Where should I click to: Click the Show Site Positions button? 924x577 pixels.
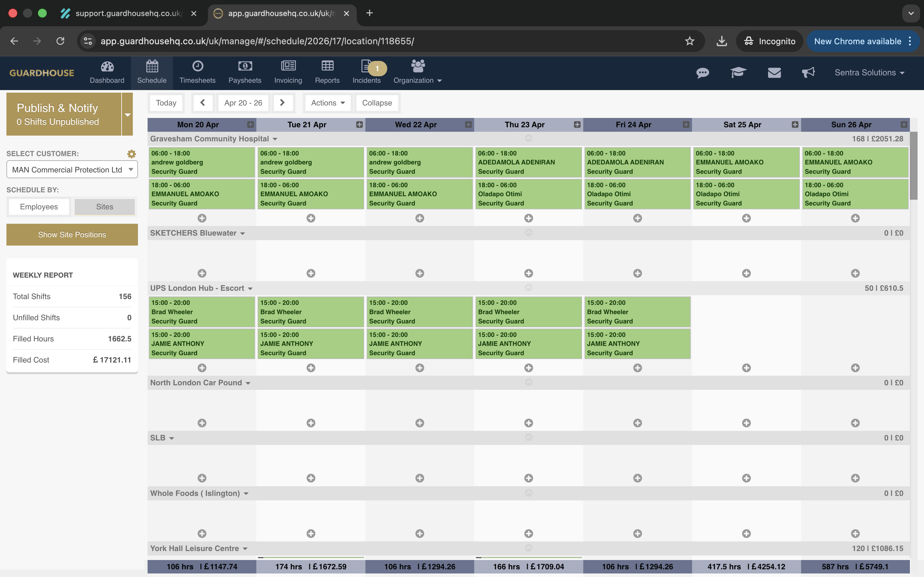coord(72,235)
